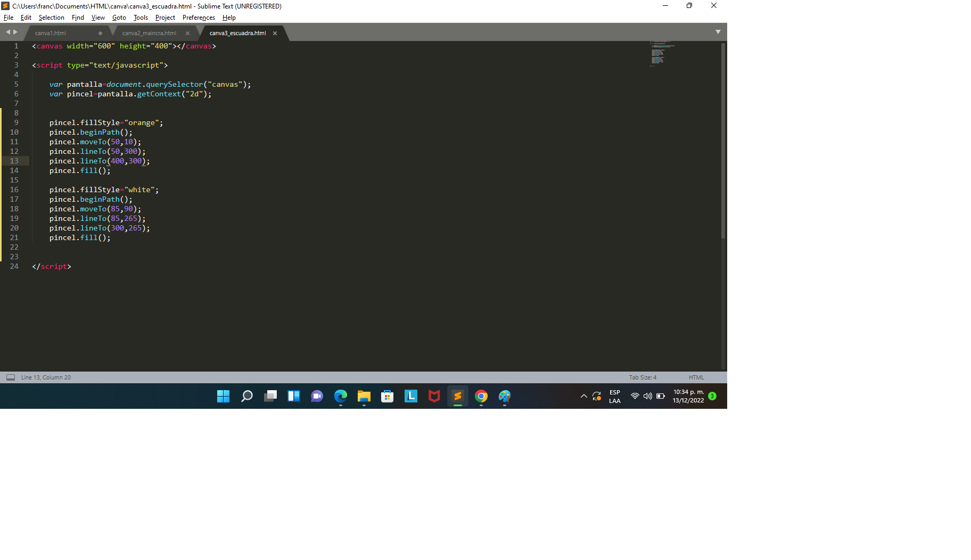Show hidden system tray icons
Screen dimensions: 971x560
point(584,396)
